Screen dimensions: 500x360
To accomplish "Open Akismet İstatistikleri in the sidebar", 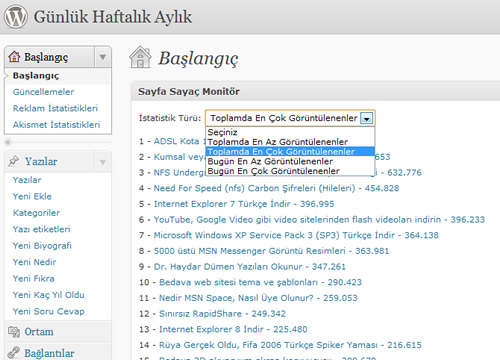I will click(56, 125).
